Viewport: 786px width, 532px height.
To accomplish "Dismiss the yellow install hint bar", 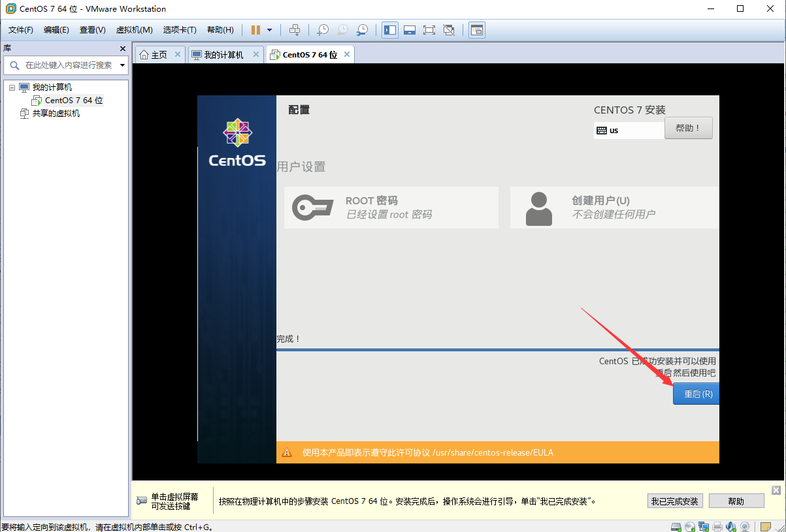I will [776, 490].
